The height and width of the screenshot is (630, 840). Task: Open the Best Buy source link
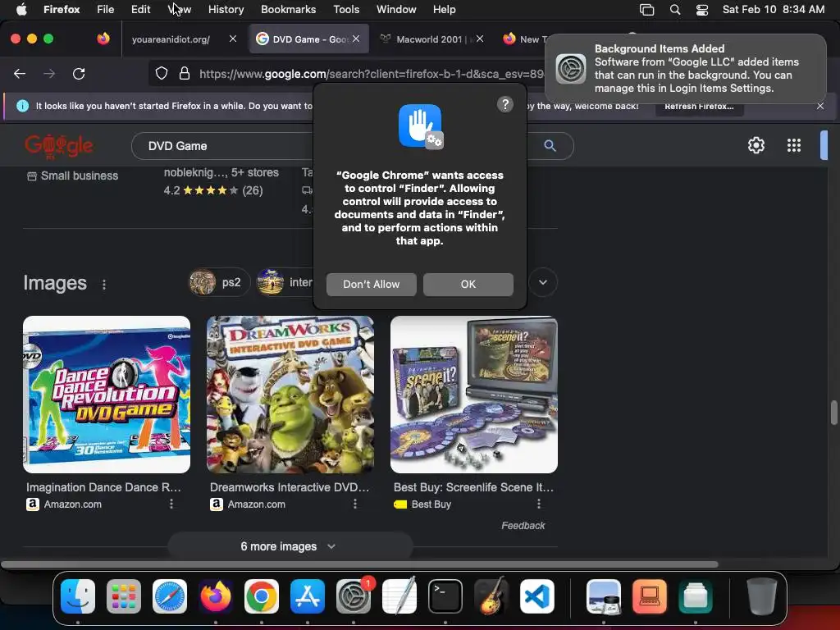pos(431,504)
